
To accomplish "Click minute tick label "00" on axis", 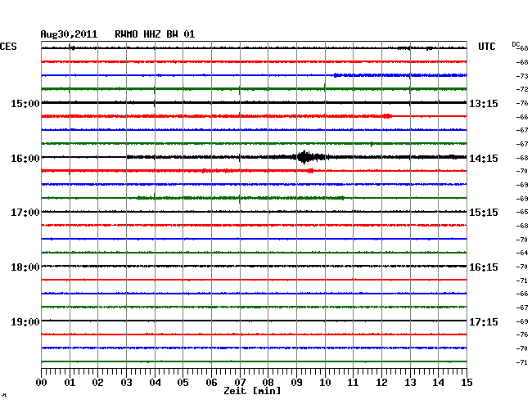I will (x=42, y=382).
